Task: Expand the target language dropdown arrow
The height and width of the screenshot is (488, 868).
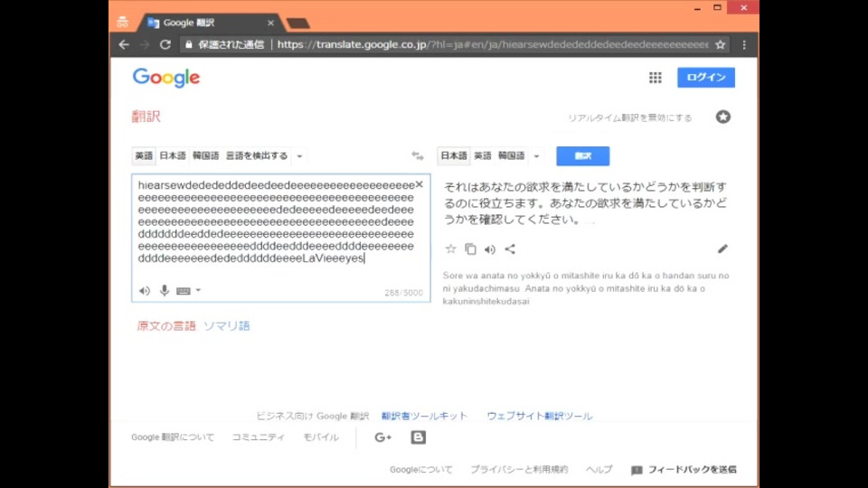Action: 536,156
